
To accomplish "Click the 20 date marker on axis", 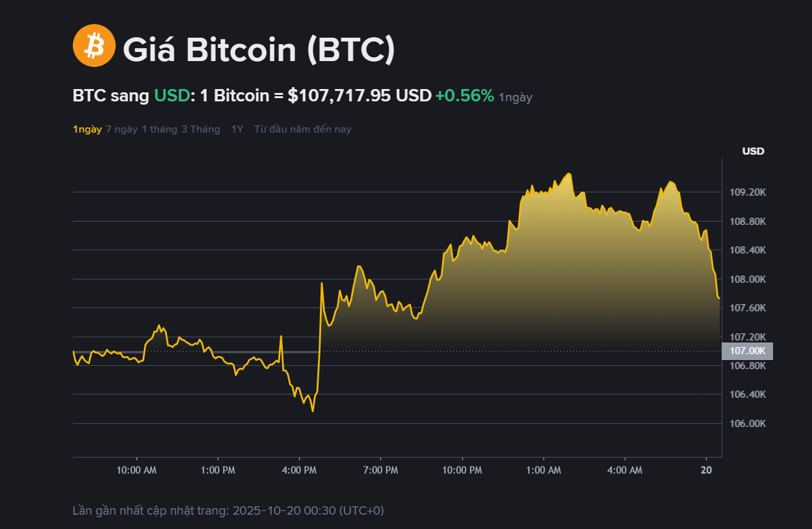I will coord(707,470).
